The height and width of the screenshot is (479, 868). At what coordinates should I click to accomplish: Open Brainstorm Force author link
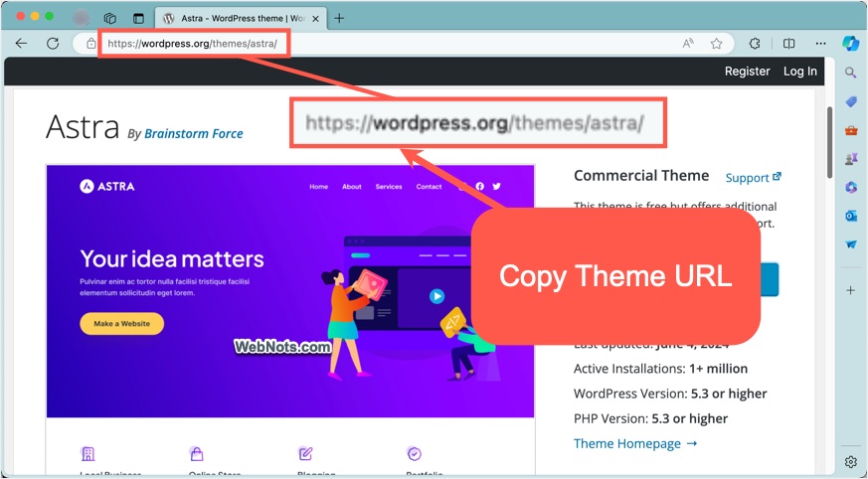193,134
